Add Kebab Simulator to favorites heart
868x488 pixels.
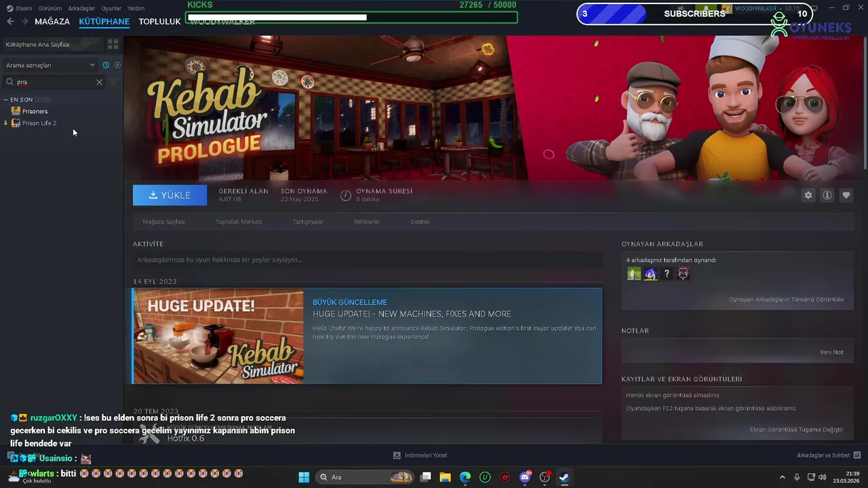coord(846,195)
